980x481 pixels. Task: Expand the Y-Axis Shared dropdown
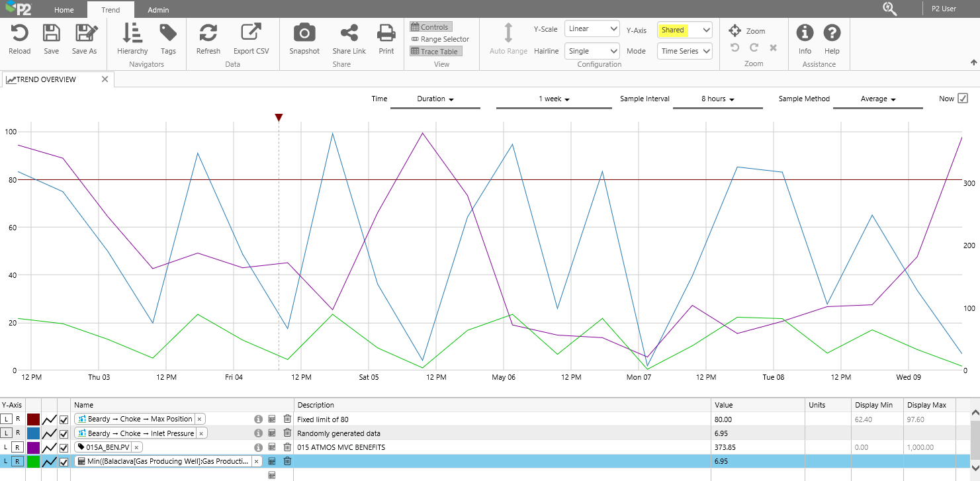(x=684, y=30)
